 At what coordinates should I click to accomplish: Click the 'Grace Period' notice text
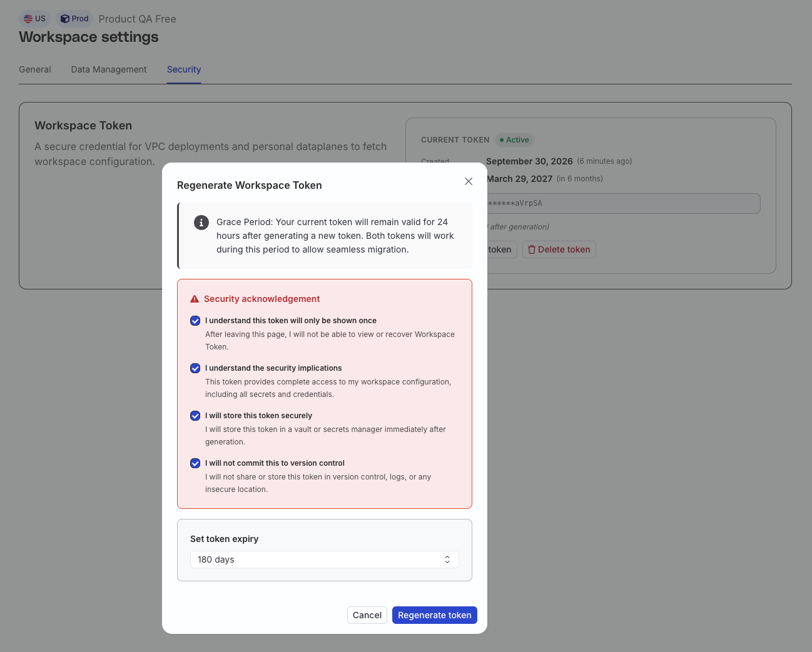(335, 236)
